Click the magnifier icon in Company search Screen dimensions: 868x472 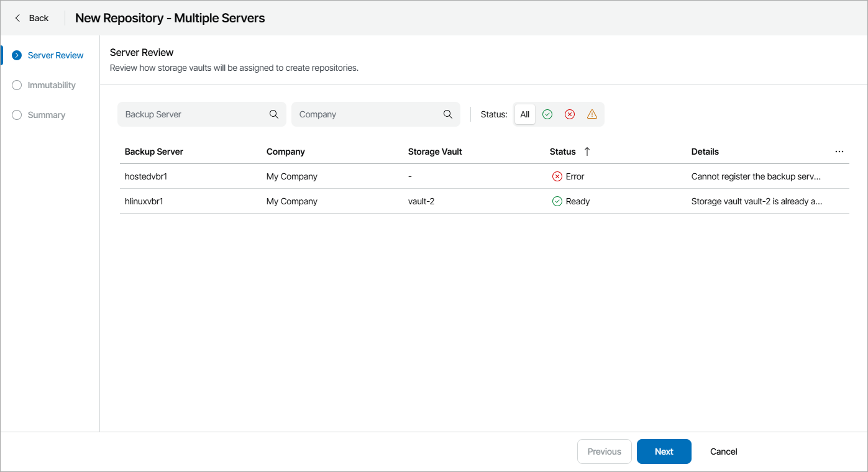tap(448, 114)
